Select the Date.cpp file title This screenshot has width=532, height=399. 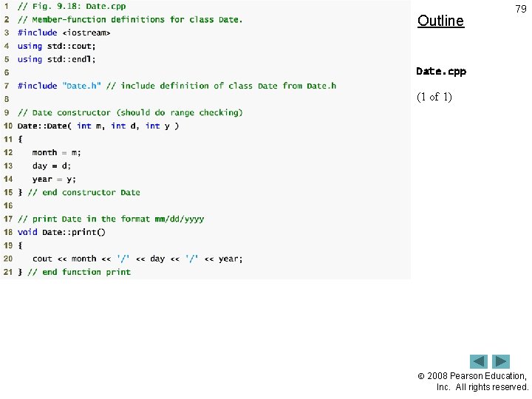[441, 72]
